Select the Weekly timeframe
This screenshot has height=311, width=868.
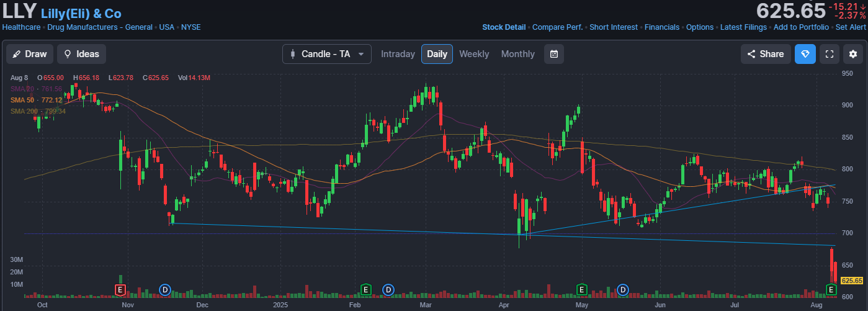click(474, 54)
